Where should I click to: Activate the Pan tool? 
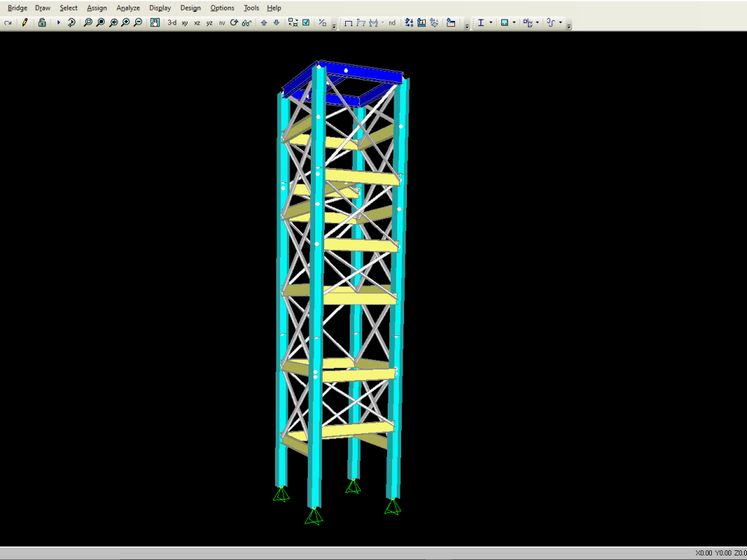[x=154, y=22]
